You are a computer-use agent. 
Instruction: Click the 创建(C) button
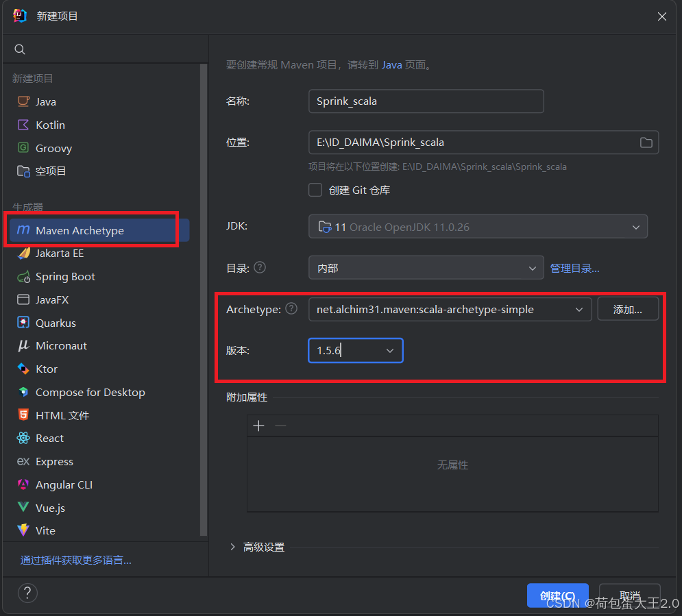[x=558, y=595]
